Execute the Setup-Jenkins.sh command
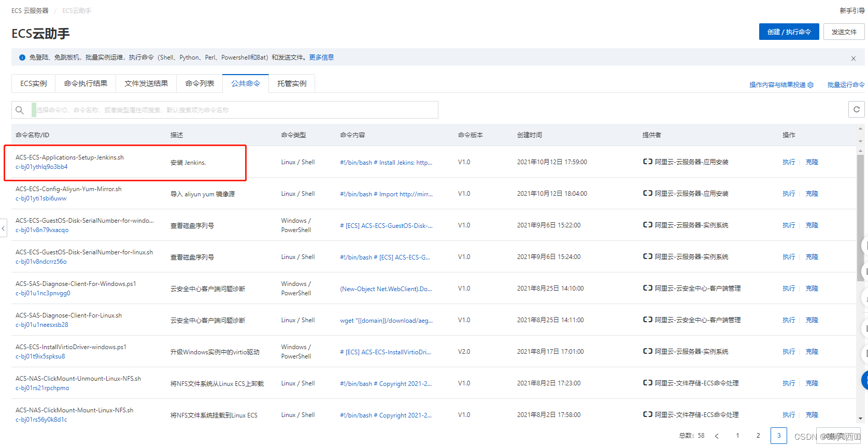 tap(789, 162)
